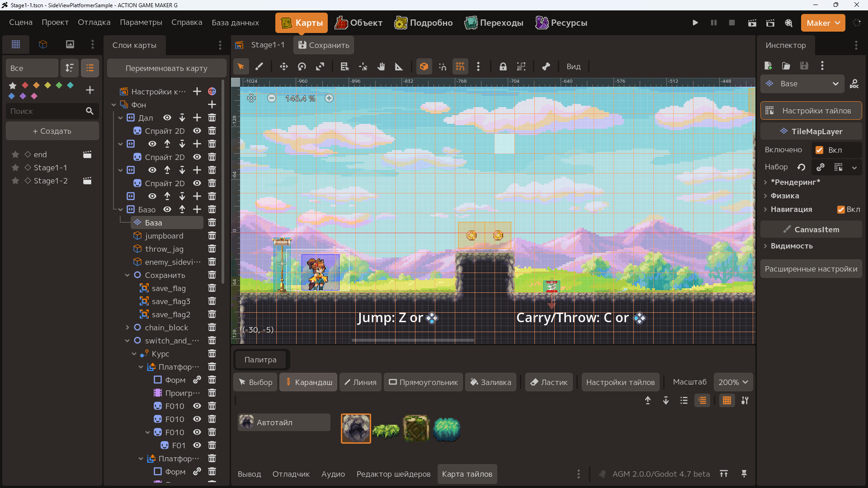
Task: Click the lock icon in map toolbar
Action: [503, 66]
